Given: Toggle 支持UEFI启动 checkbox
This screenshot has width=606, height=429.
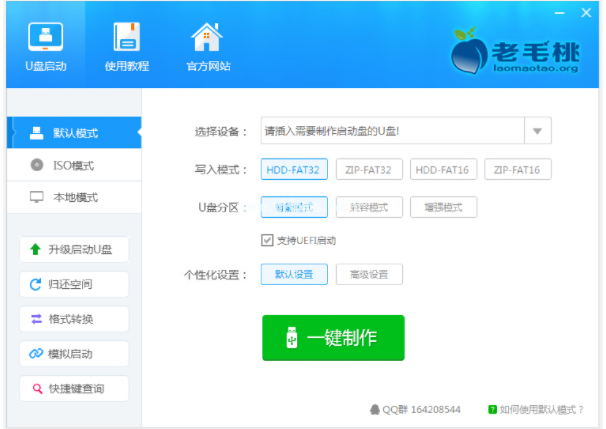Looking at the screenshot, I should 267,240.
